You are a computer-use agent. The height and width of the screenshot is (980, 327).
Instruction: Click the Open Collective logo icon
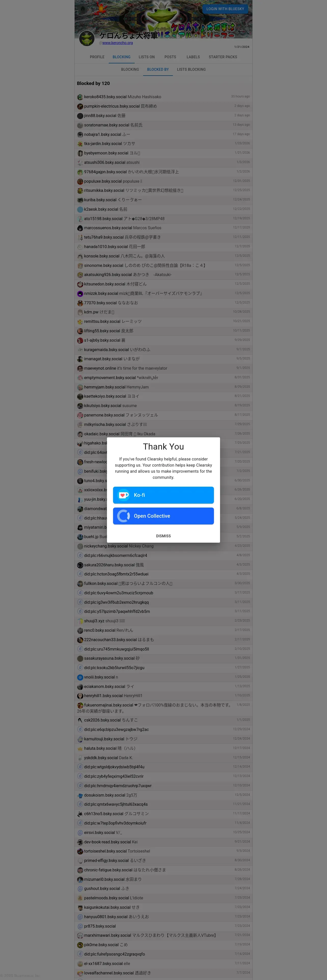124,516
